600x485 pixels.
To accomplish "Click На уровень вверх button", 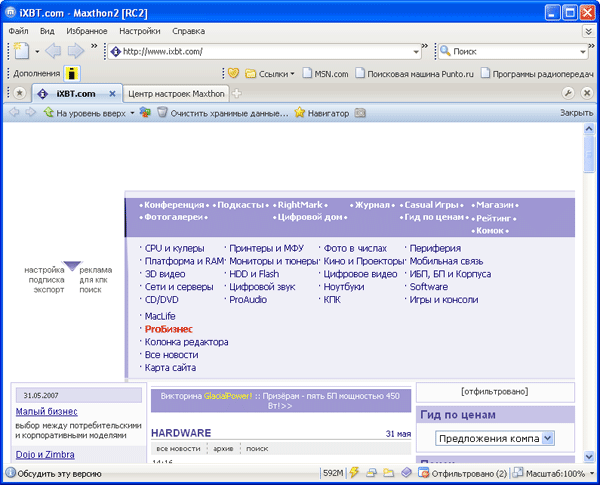I will (84, 113).
